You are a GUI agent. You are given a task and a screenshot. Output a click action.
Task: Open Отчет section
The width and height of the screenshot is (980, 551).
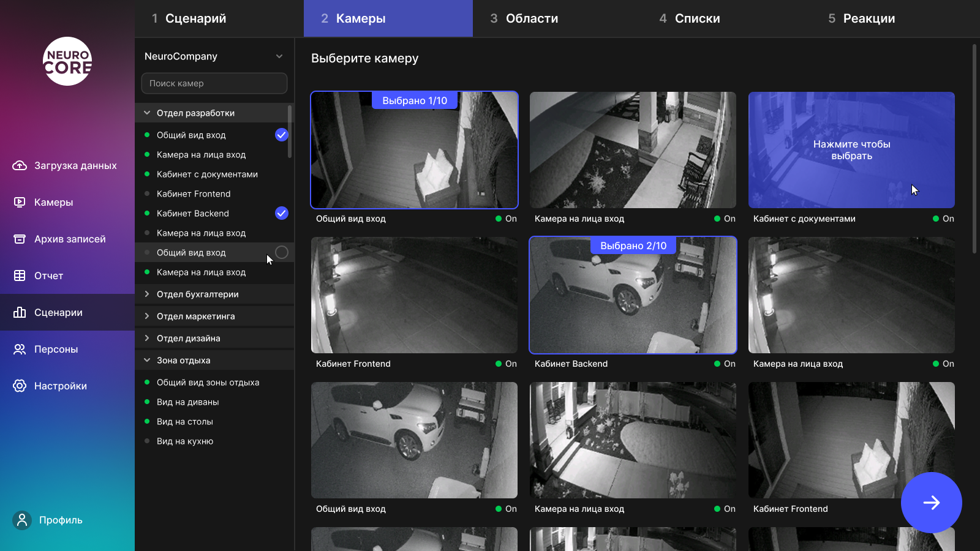(x=67, y=275)
